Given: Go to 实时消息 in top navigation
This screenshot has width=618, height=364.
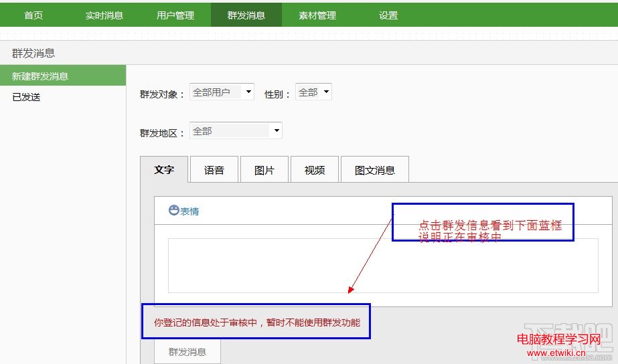Looking at the screenshot, I should (104, 15).
